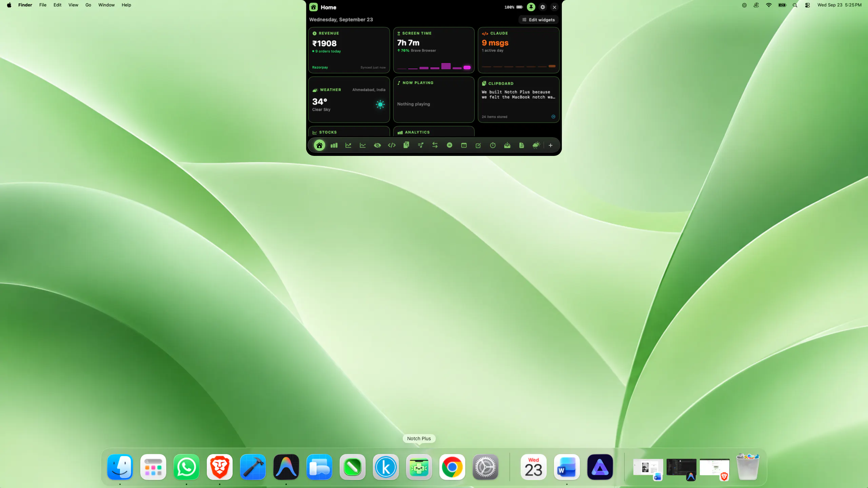Click the battery status icon in menu bar

(782, 5)
